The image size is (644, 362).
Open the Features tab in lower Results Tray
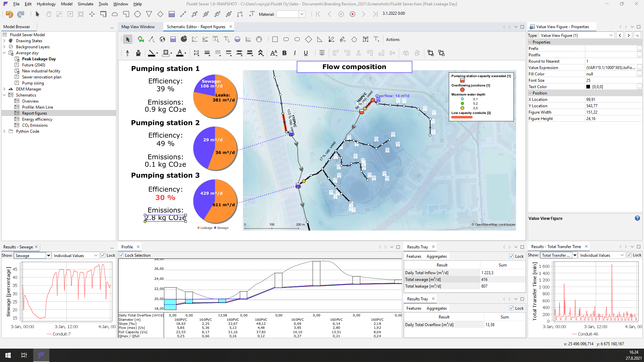coord(414,308)
